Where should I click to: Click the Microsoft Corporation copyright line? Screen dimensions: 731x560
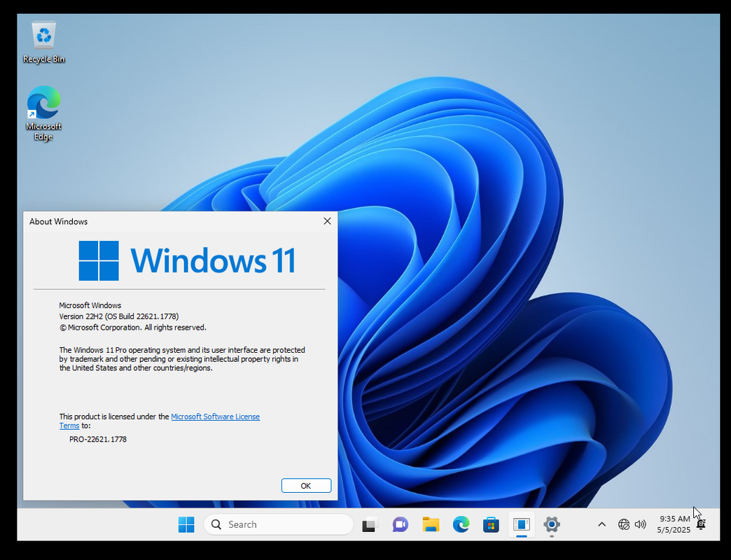(133, 328)
